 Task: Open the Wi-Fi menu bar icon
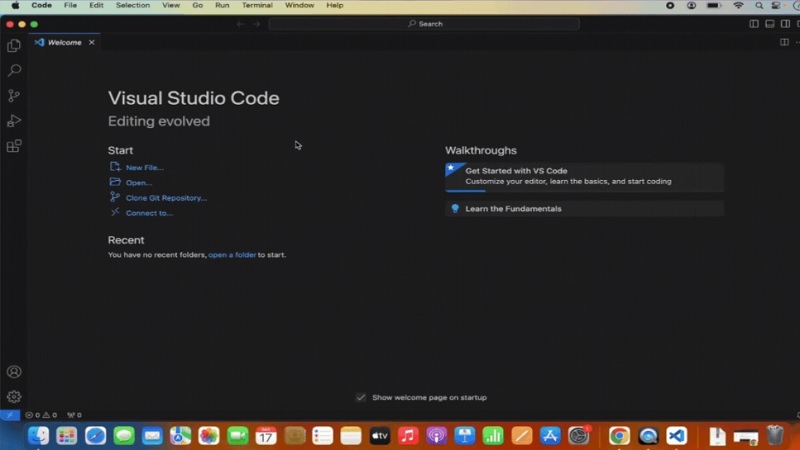[x=738, y=6]
